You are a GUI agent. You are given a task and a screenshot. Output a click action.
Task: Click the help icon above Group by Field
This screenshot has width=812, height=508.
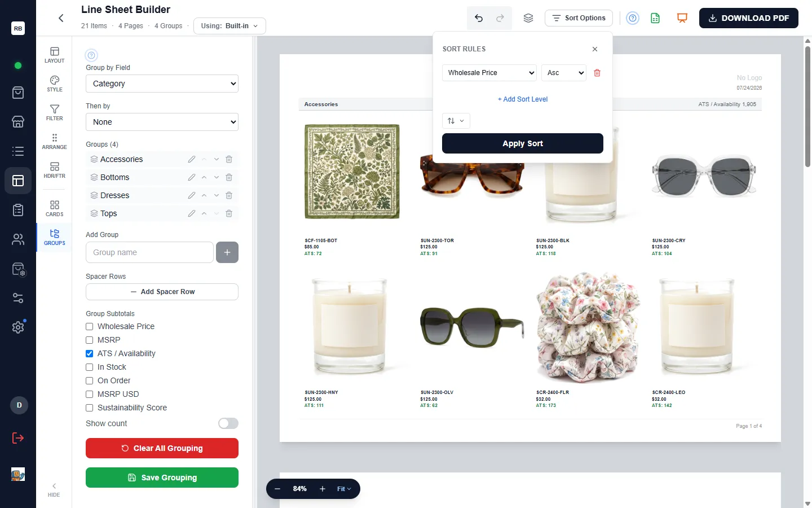91,55
